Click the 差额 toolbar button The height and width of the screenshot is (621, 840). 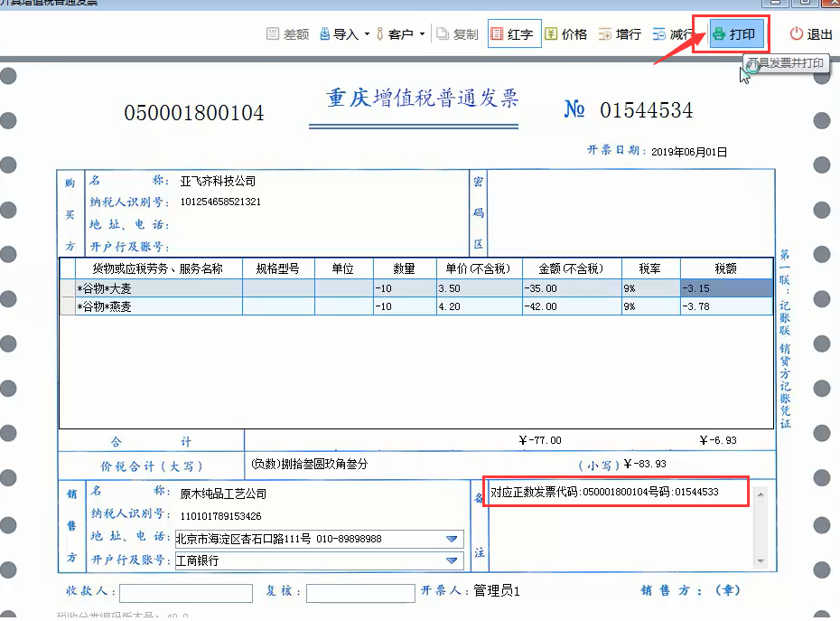click(288, 34)
